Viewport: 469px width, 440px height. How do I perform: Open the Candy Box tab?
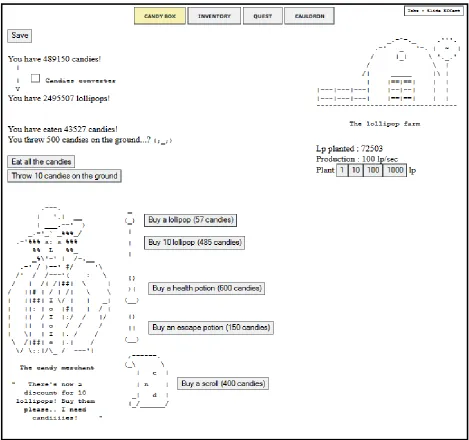[160, 16]
